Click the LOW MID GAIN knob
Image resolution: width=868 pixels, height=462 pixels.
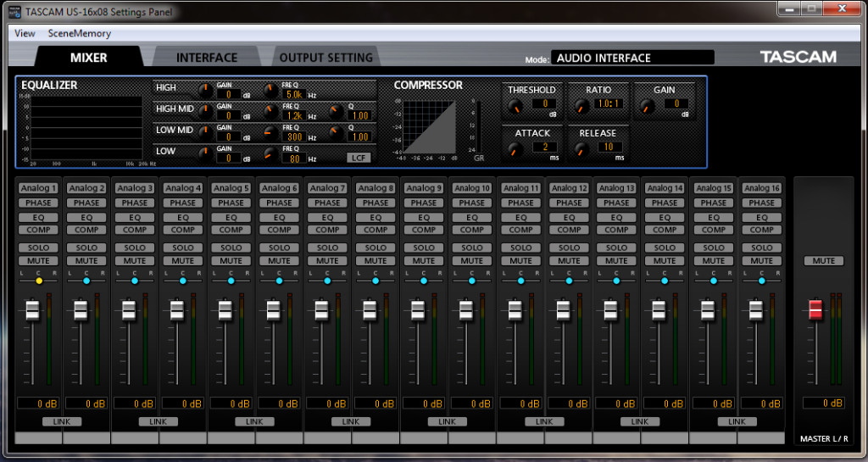205,133
